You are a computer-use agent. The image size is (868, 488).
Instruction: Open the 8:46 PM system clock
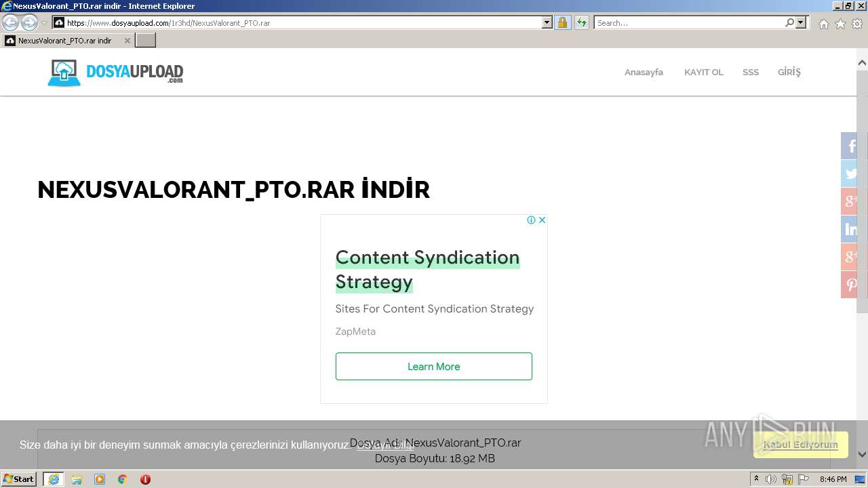pos(833,479)
